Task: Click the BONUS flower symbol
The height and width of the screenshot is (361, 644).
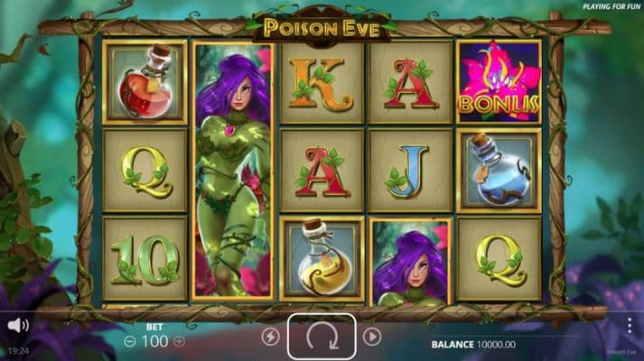Action: point(499,81)
